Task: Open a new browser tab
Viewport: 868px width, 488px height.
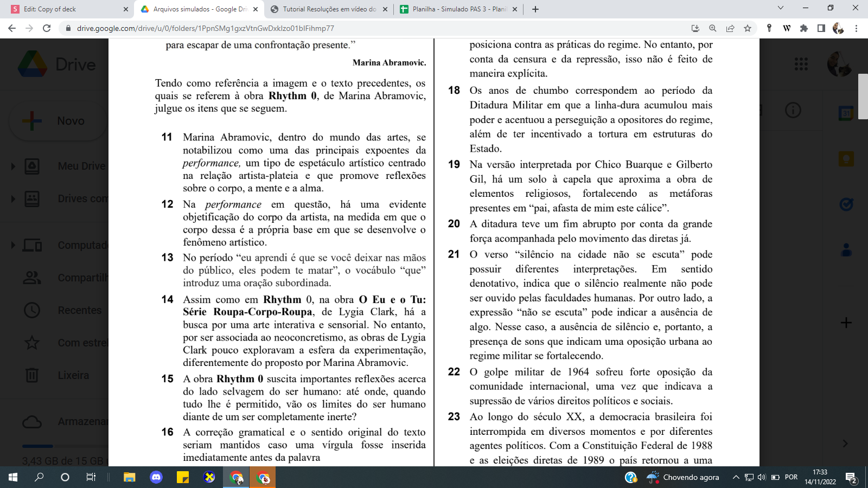Action: coord(535,9)
